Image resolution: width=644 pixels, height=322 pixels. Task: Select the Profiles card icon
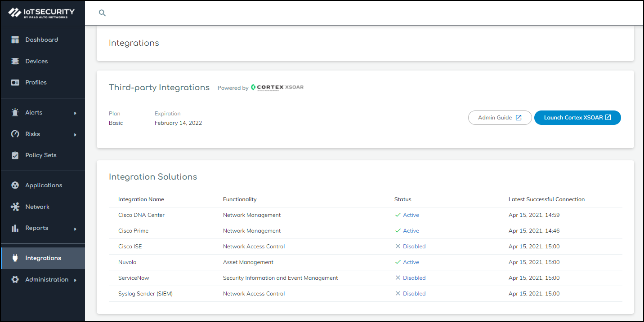(x=15, y=83)
